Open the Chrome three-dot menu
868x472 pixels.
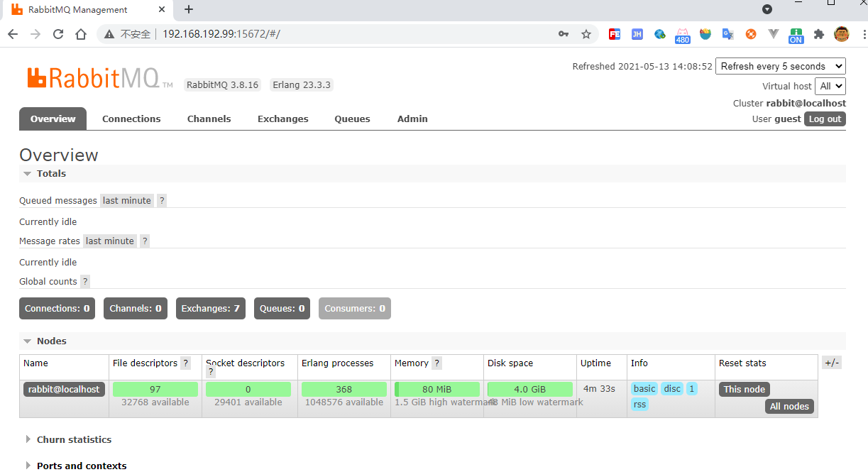863,34
